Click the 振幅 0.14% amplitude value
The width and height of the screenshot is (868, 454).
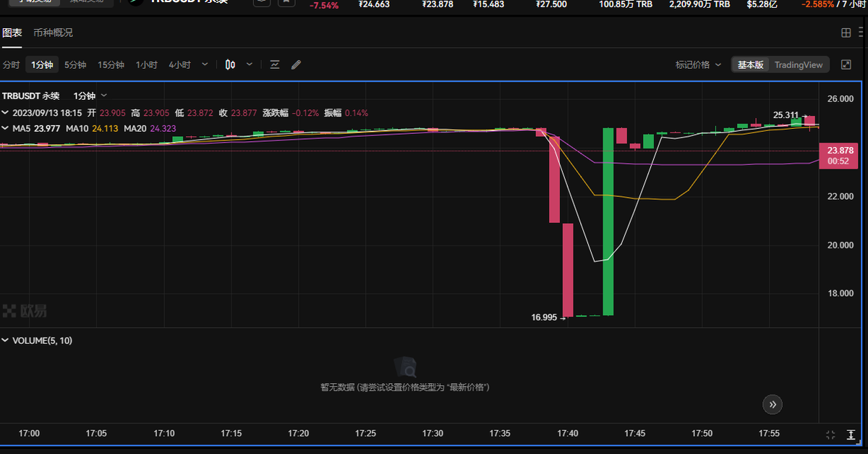click(346, 113)
